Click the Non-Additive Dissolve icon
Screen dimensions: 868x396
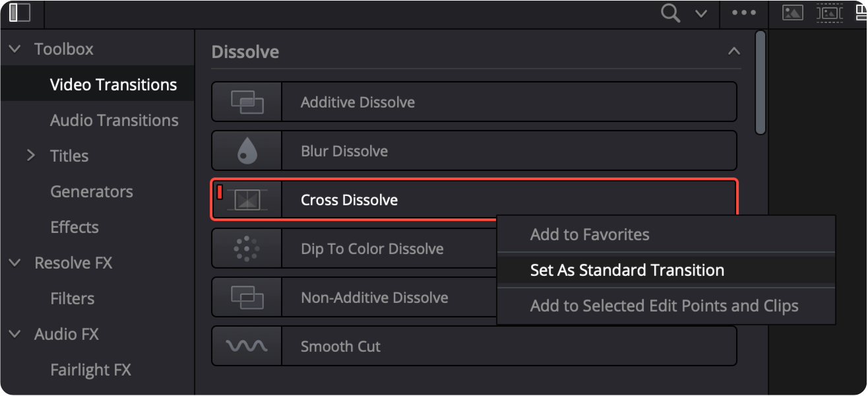tap(247, 297)
